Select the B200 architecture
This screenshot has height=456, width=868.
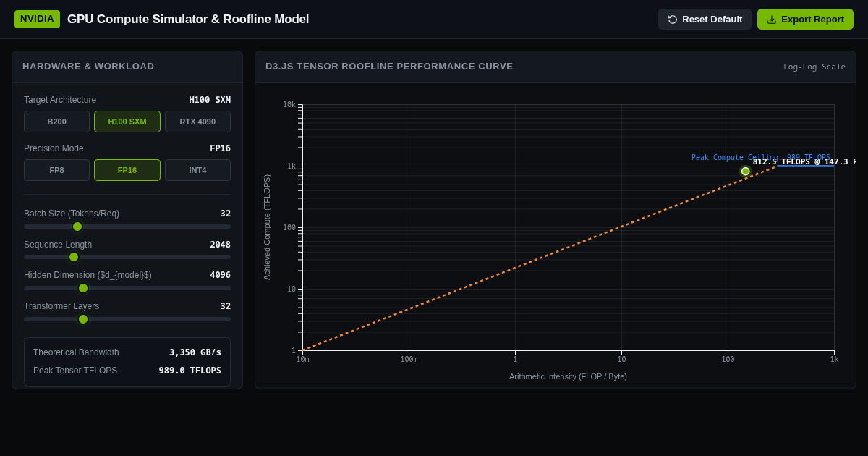pos(56,122)
